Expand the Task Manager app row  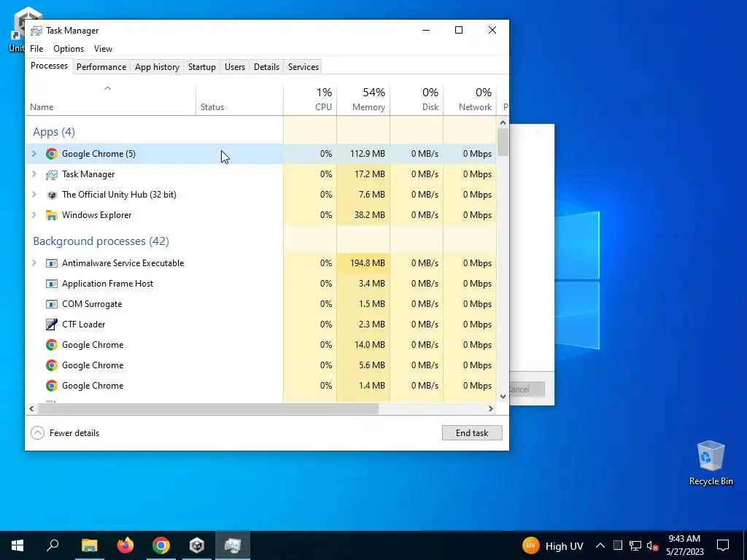34,174
